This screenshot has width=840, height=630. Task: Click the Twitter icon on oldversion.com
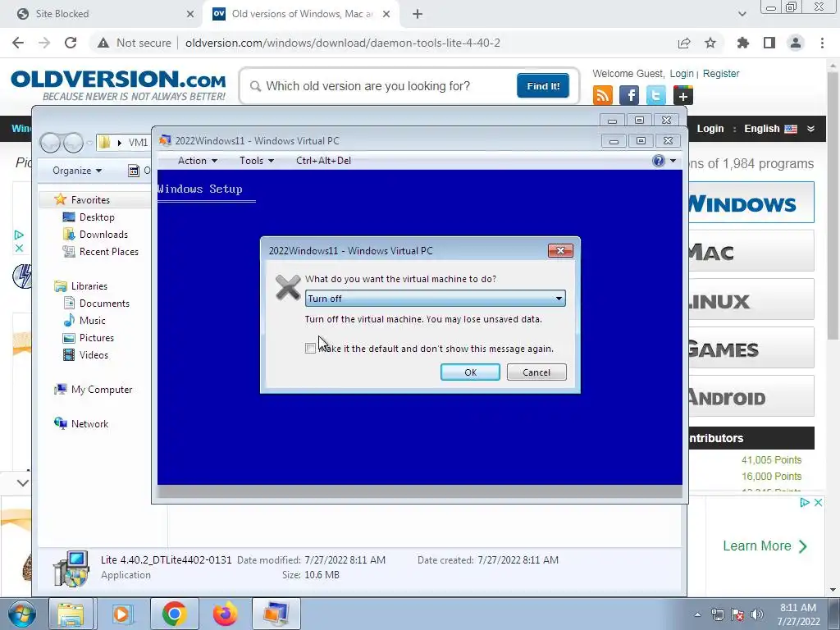tap(655, 95)
